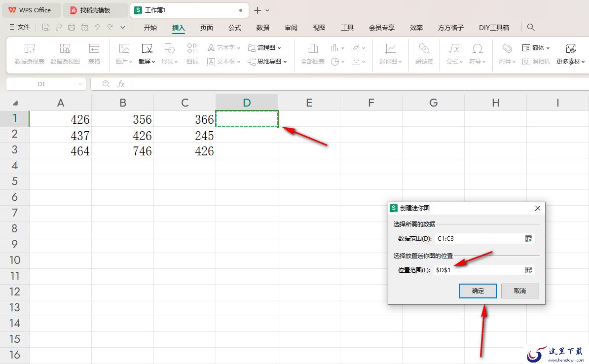Click the 数据范围 input field with C1:C3
Image resolution: width=589 pixels, height=364 pixels.
[484, 239]
